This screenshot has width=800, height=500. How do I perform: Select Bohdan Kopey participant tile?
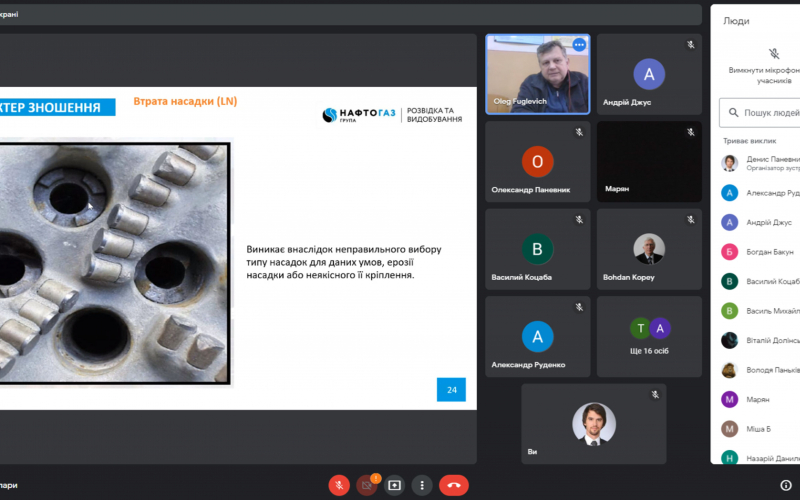click(649, 249)
